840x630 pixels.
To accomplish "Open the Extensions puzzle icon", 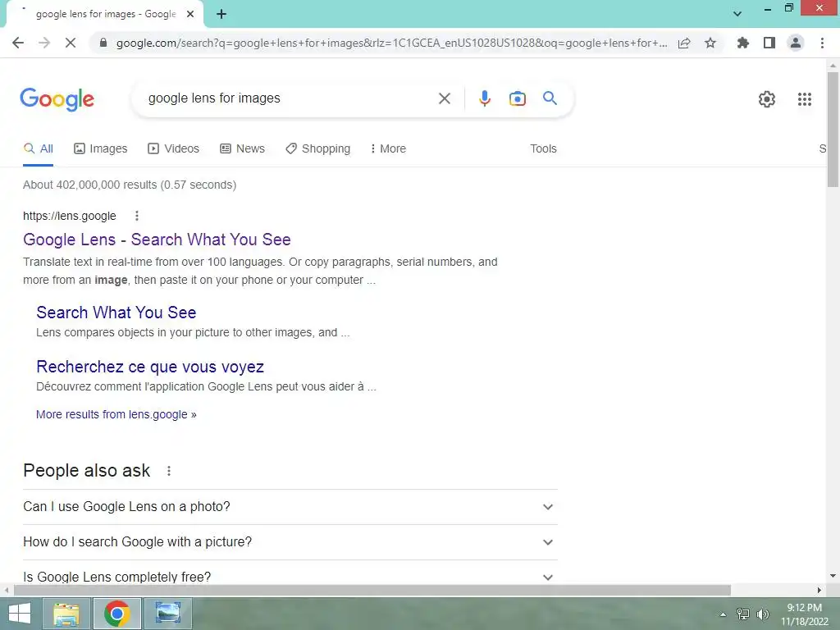I will pos(743,43).
